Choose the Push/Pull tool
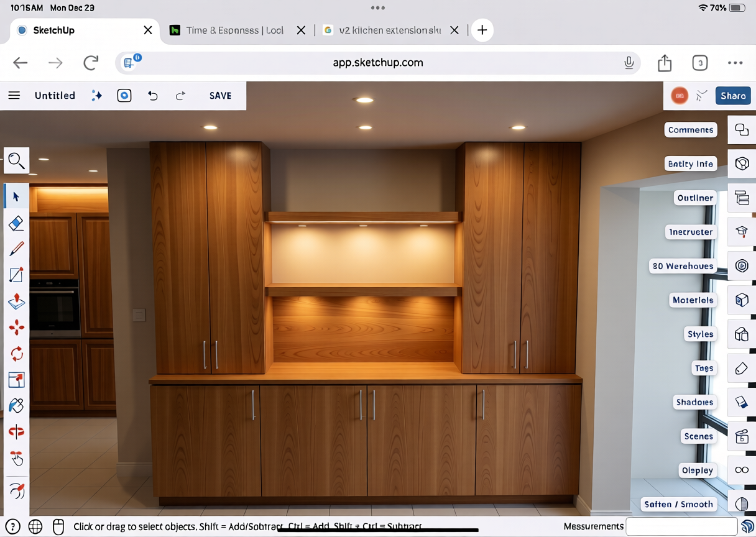The width and height of the screenshot is (756, 537). pos(16,301)
